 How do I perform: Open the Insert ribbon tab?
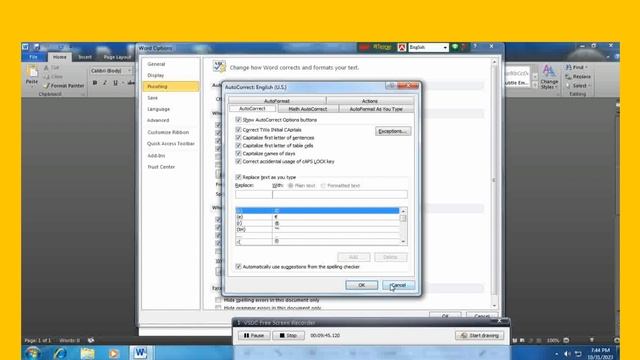click(x=85, y=57)
